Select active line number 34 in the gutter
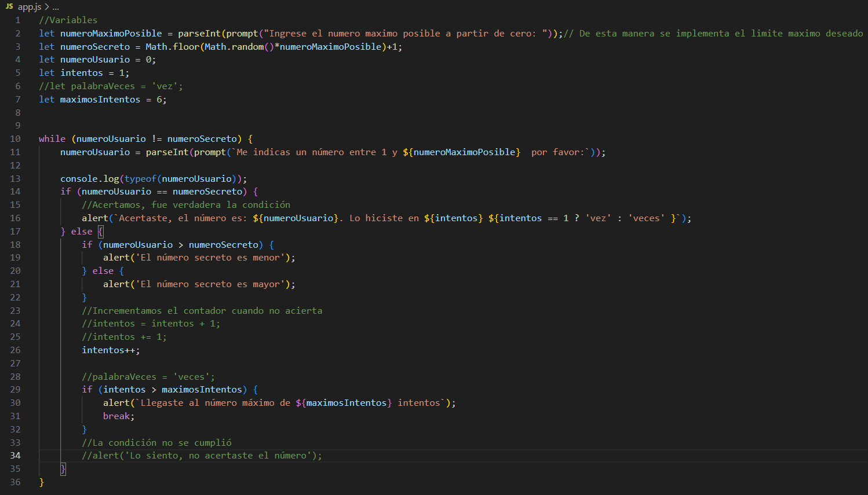The height and width of the screenshot is (495, 868). (x=15, y=456)
